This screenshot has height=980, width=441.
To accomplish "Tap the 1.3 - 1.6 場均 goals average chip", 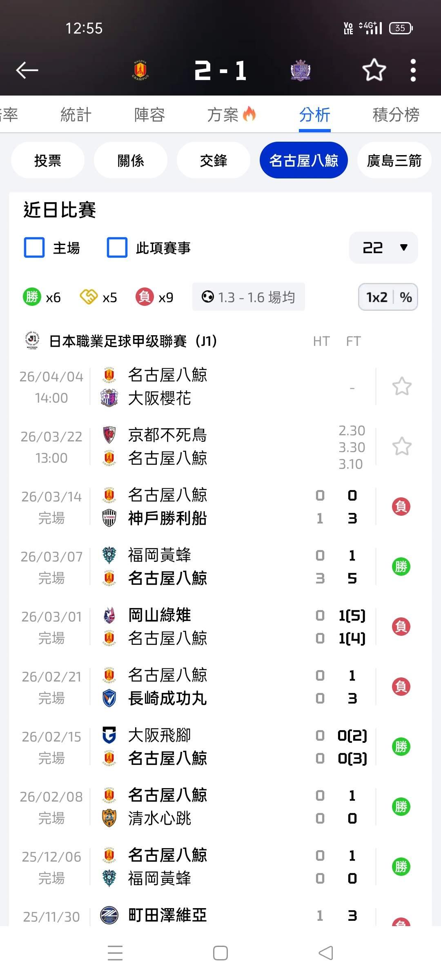I will 248,297.
